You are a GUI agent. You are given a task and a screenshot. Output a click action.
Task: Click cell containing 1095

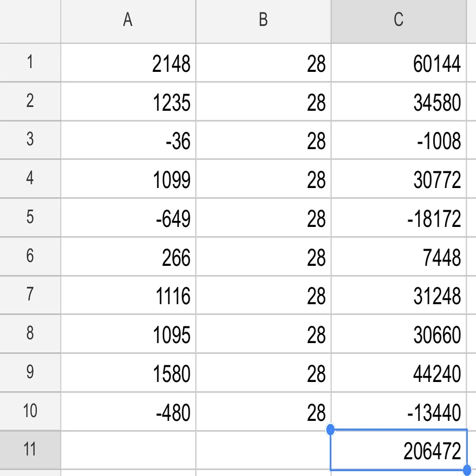click(128, 333)
